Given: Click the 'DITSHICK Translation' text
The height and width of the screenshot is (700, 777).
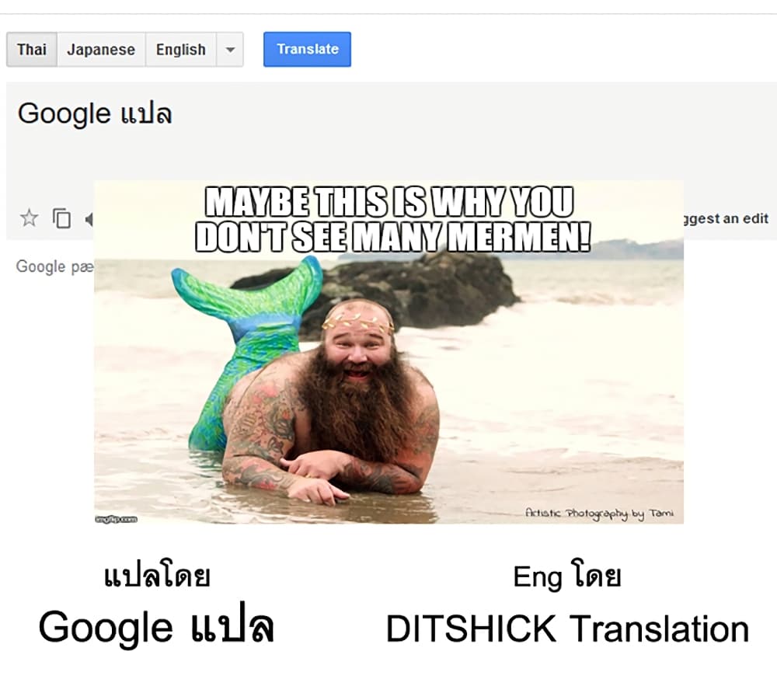Looking at the screenshot, I should (567, 629).
